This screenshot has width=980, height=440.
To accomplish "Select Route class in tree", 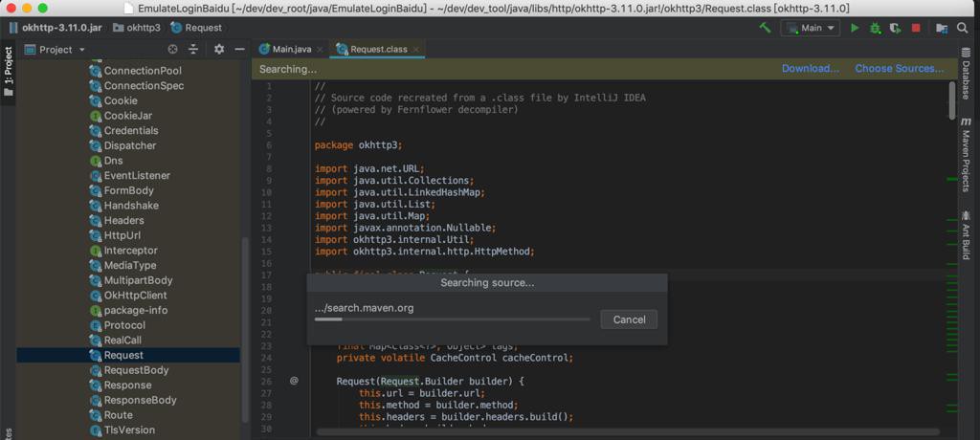I will [111, 415].
